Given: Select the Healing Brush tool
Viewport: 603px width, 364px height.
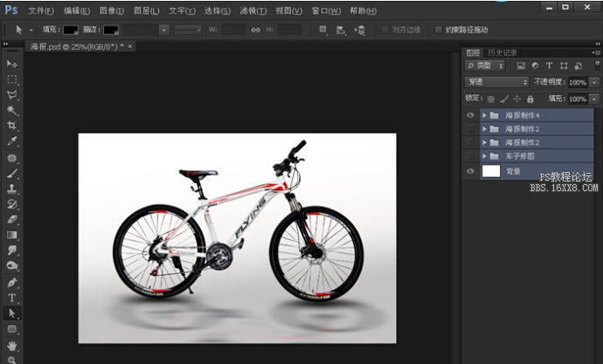Looking at the screenshot, I should [12, 158].
